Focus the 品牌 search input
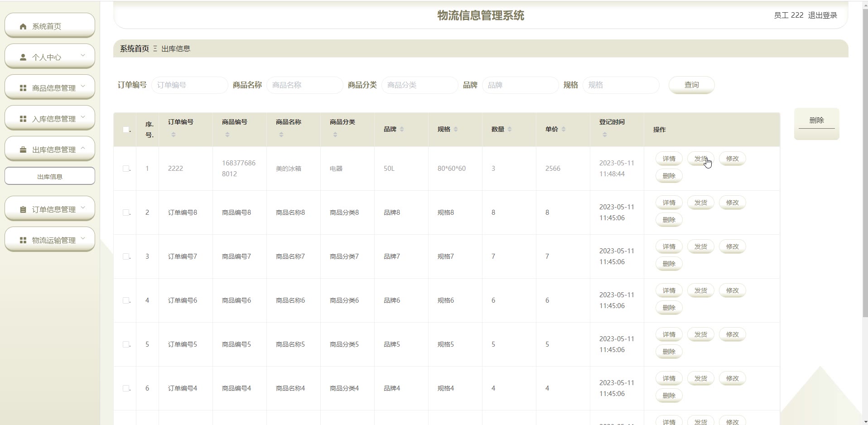Image resolution: width=868 pixels, height=425 pixels. pos(521,85)
